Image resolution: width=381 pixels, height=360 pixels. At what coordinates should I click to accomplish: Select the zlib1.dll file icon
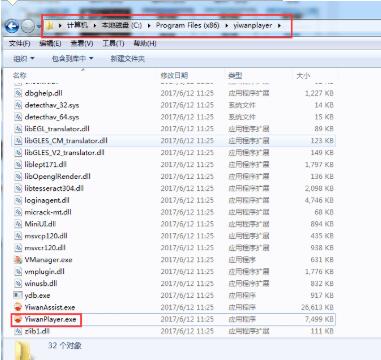pyautogui.click(x=18, y=331)
